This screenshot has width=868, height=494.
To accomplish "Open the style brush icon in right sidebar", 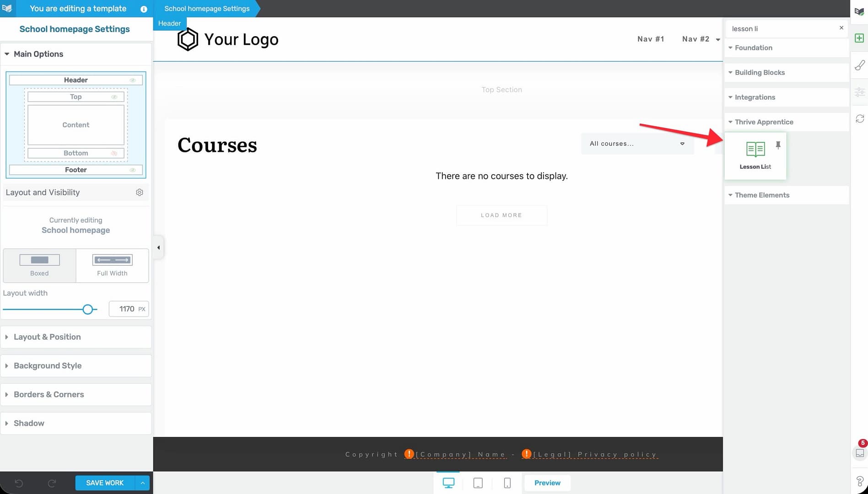I will coord(859,65).
